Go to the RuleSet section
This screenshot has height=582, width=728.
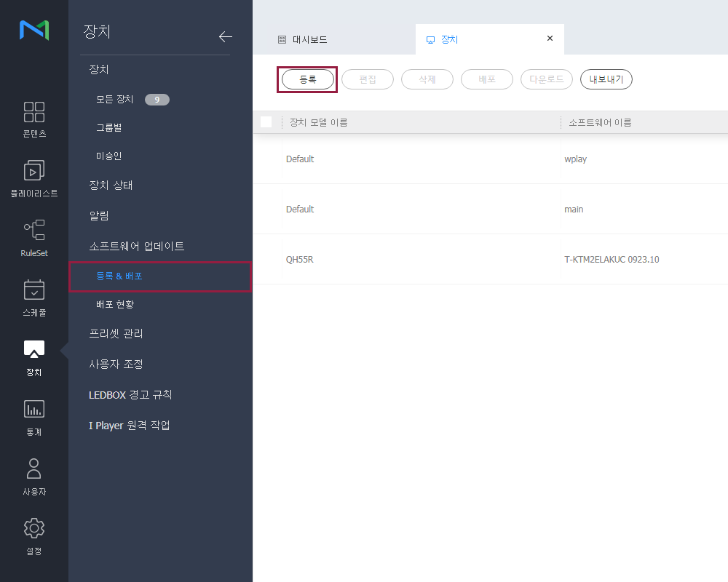pyautogui.click(x=34, y=239)
